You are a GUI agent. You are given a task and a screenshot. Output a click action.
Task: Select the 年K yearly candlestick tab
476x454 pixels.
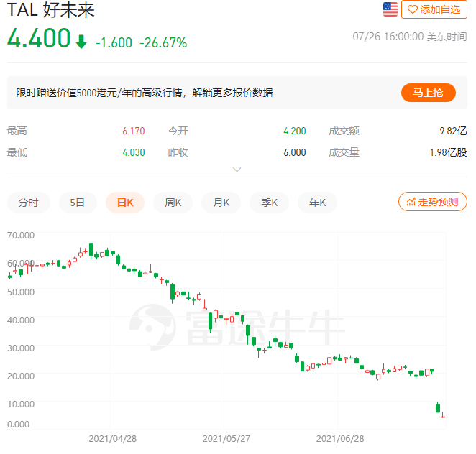coord(317,203)
